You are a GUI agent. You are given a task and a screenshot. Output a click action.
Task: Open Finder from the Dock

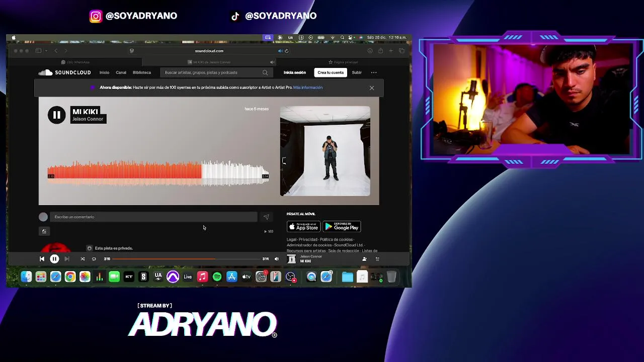[26, 277]
